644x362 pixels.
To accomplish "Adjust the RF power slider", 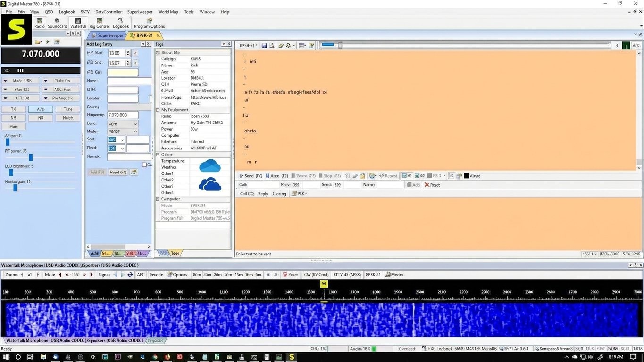I will [x=31, y=157].
